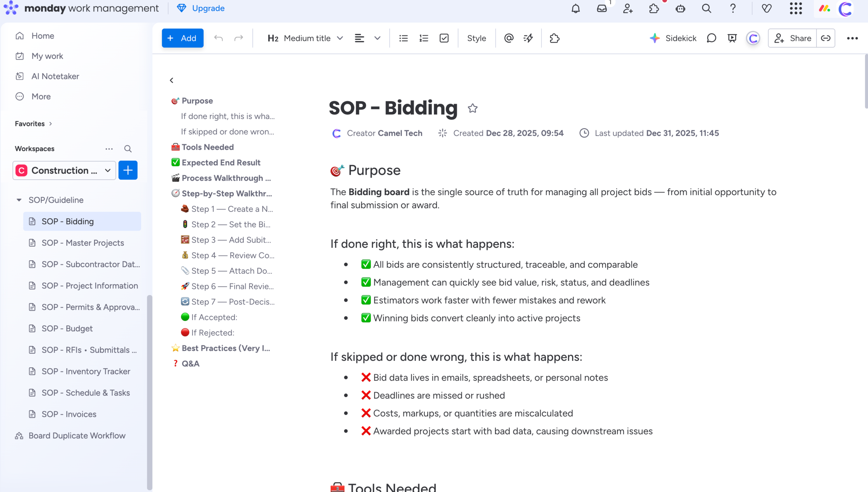Image resolution: width=868 pixels, height=492 pixels.
Task: Open the notifications bell
Action: click(575, 8)
